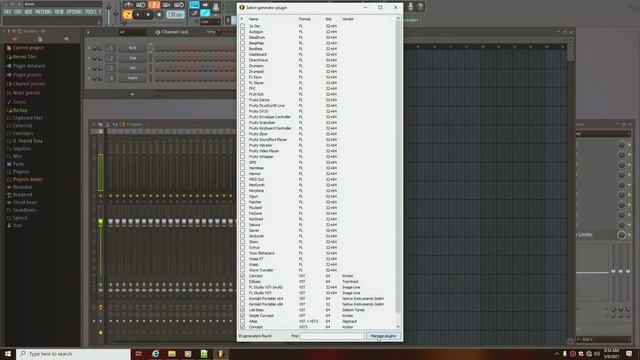Sort list by Bits column header
The height and width of the screenshot is (360, 640).
point(329,19)
